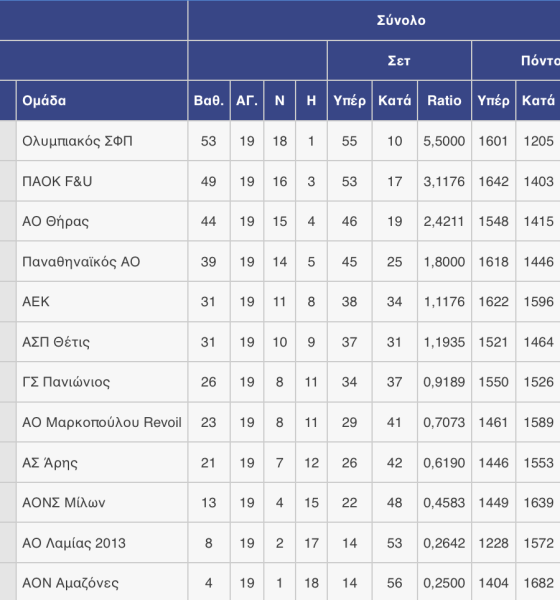Select the Ratio column header
The height and width of the screenshot is (600, 560).
(x=444, y=101)
